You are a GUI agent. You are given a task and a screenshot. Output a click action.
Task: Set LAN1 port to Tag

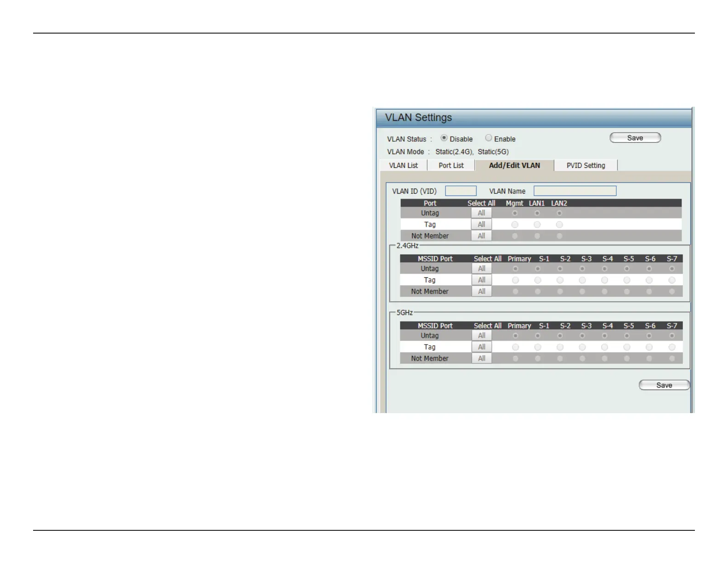[x=537, y=224]
